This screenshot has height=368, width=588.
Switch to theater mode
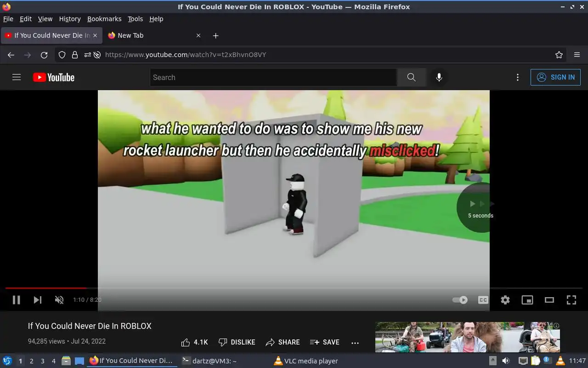coord(549,300)
